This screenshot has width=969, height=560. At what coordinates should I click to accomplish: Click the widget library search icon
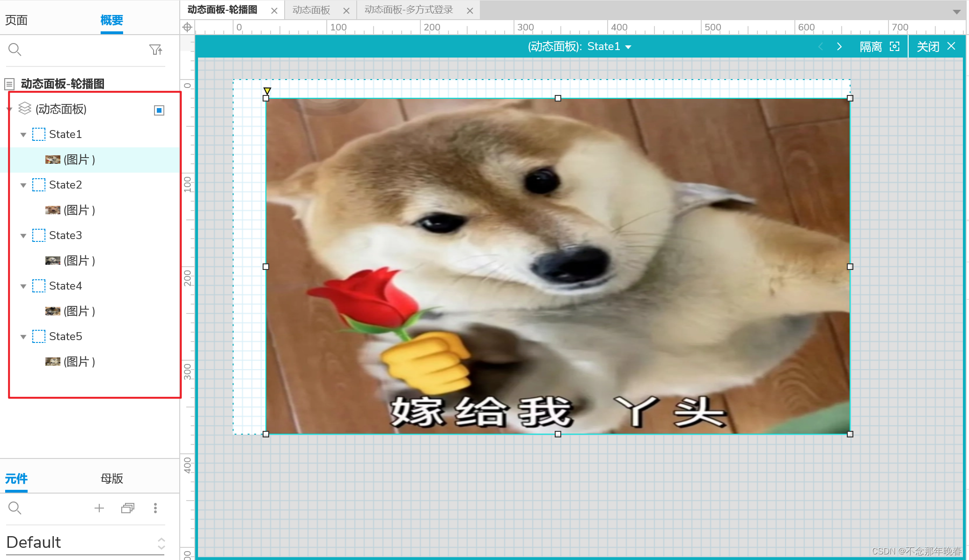tap(15, 508)
